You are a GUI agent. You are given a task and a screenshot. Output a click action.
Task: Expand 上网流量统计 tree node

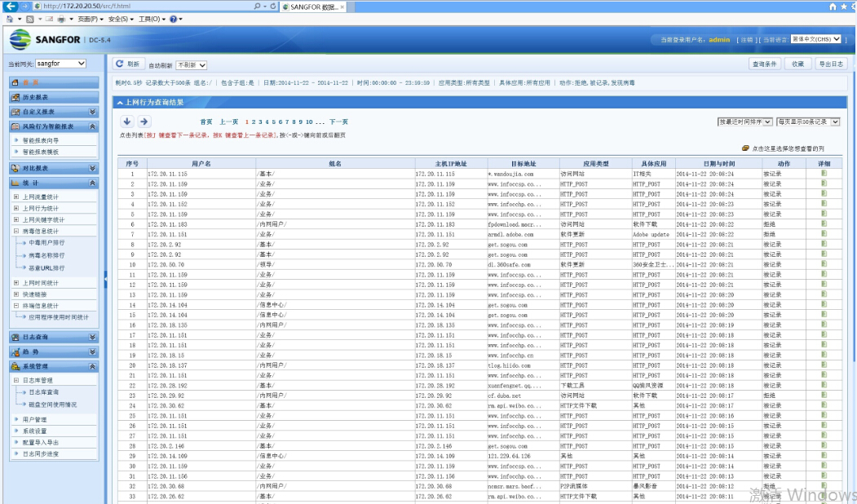click(x=15, y=197)
